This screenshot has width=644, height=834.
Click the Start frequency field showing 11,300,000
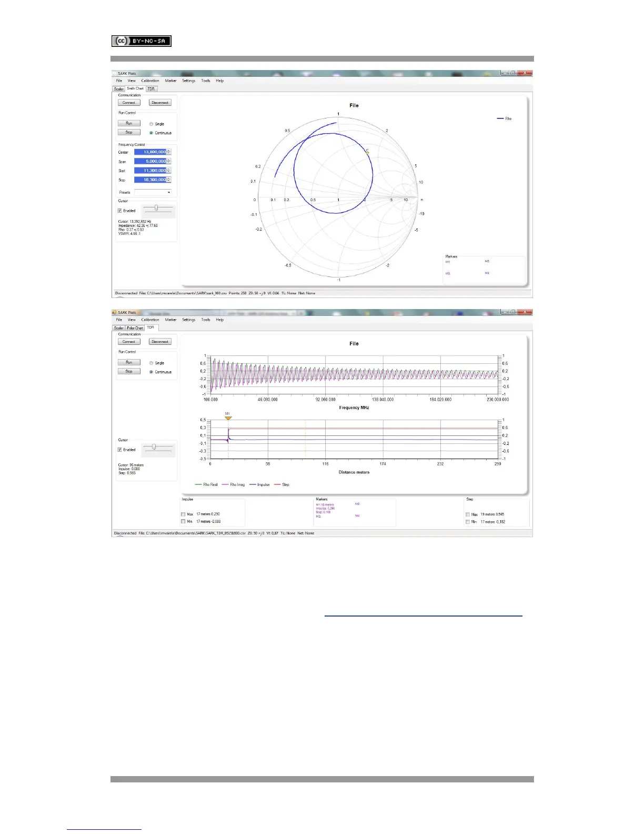point(150,171)
